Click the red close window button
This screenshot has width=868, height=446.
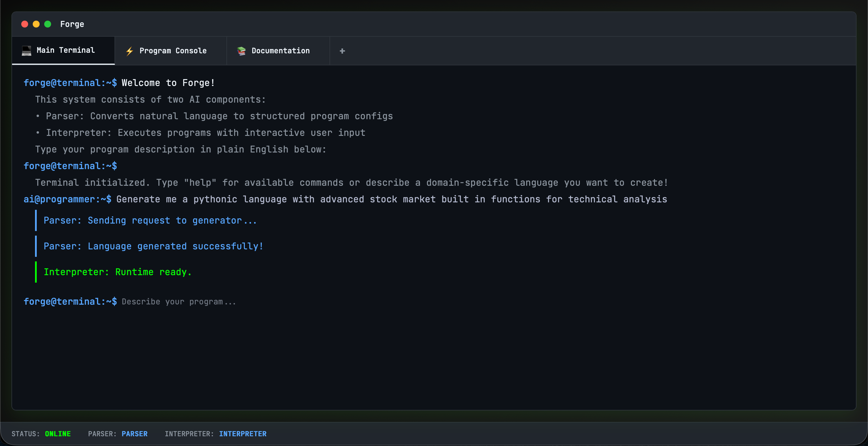point(25,24)
